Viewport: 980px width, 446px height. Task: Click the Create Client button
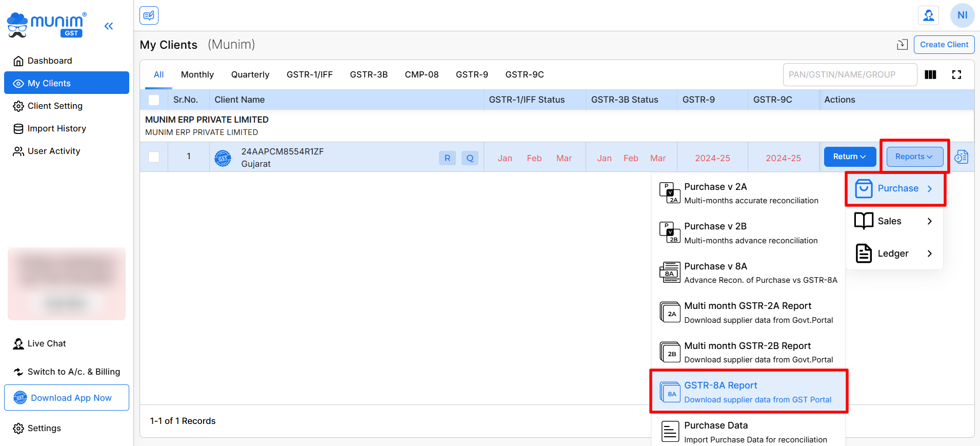(944, 45)
